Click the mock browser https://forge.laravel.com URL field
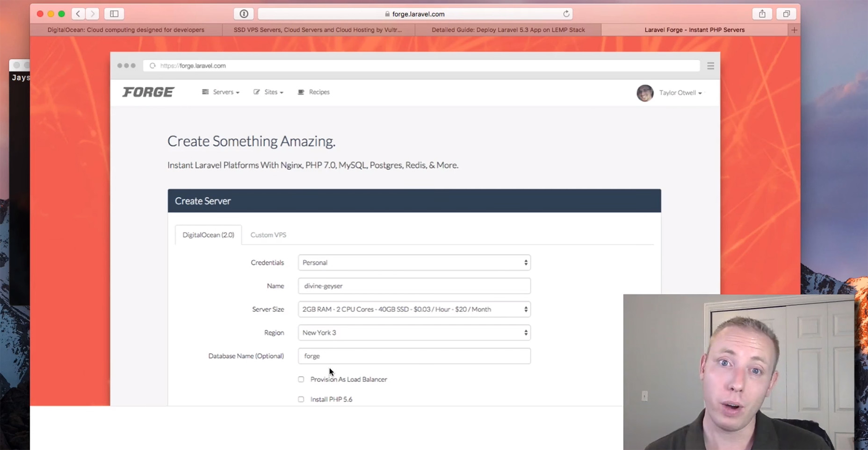The image size is (868, 450). point(421,66)
